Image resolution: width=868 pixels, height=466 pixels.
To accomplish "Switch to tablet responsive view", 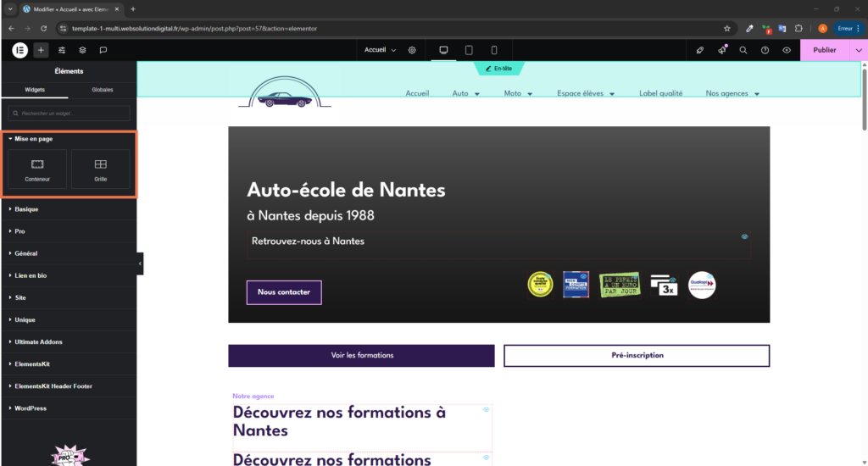I will (469, 50).
